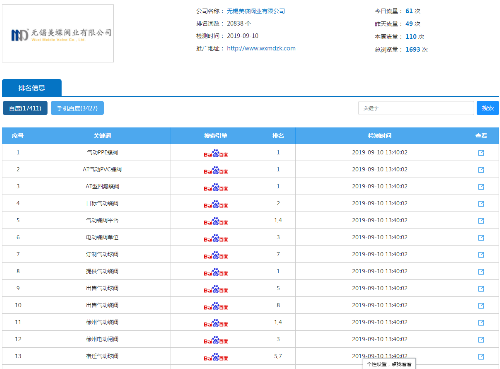Click the search engine column header
Image resolution: width=500 pixels, height=369 pixels.
point(215,136)
